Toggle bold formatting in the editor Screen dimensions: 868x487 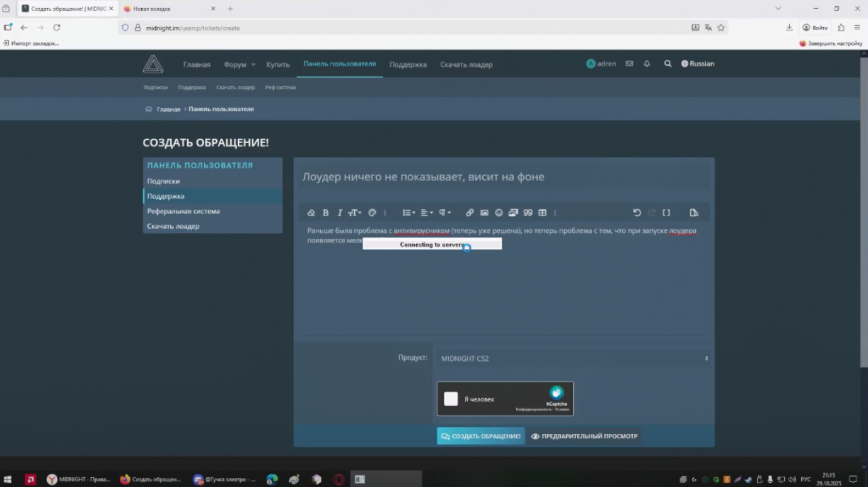(x=326, y=213)
